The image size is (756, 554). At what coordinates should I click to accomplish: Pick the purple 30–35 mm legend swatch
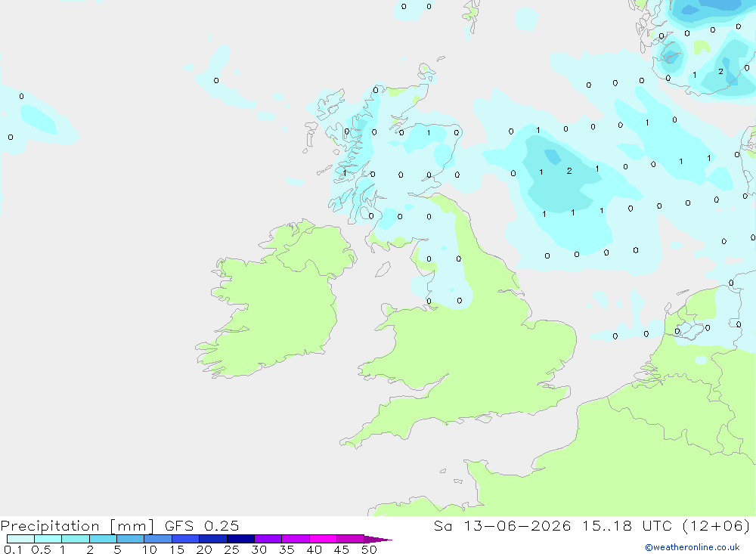click(268, 539)
